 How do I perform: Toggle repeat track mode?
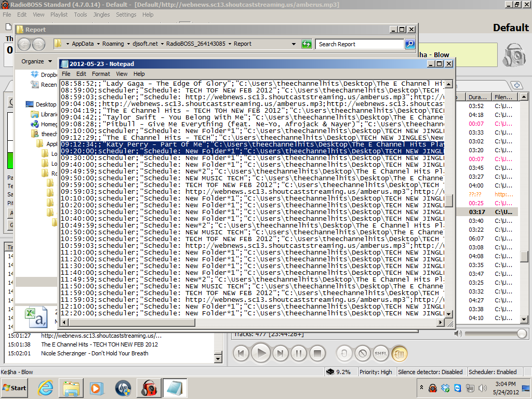344,353
